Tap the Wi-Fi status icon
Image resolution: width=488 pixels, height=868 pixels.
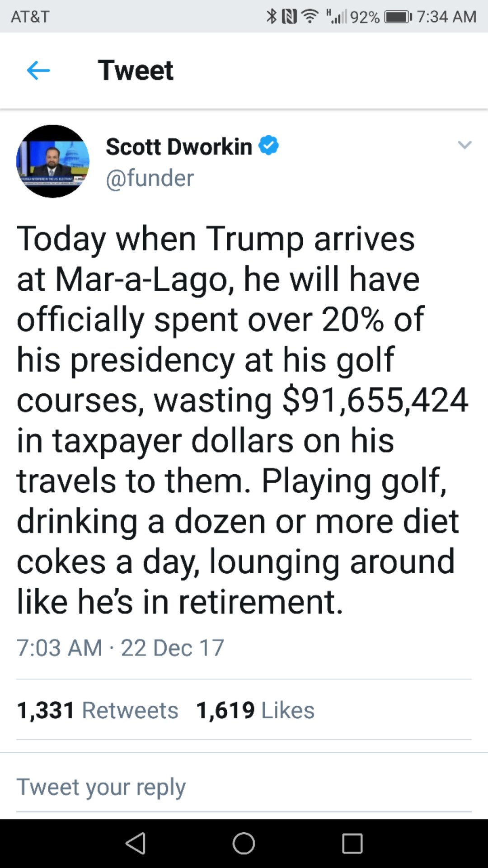coord(310,17)
